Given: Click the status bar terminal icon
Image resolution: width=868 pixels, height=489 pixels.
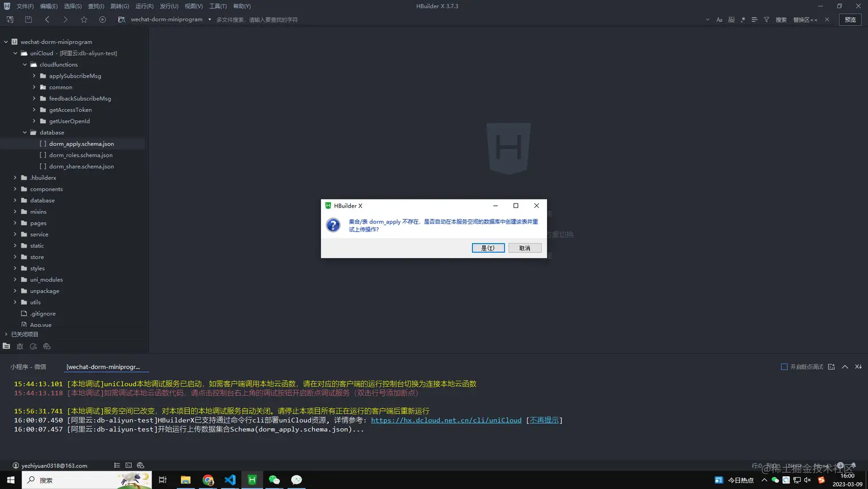Looking at the screenshot, I should coord(129,465).
